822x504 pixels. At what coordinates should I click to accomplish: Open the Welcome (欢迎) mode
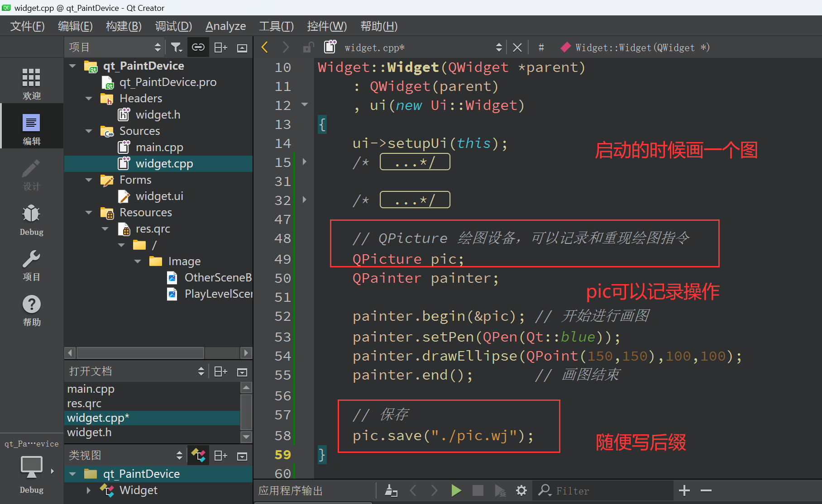(x=31, y=83)
